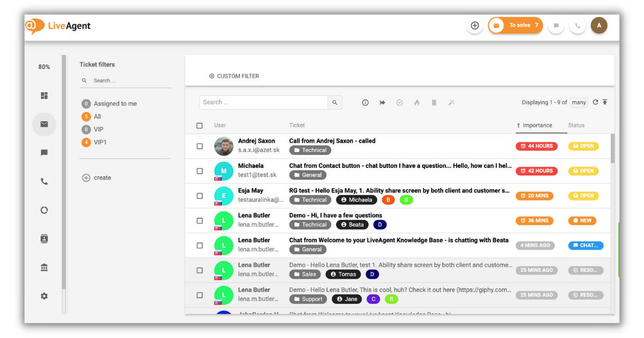This screenshot has height=338, width=644.
Task: Open the 'many' per-page dropdown
Action: 579,102
